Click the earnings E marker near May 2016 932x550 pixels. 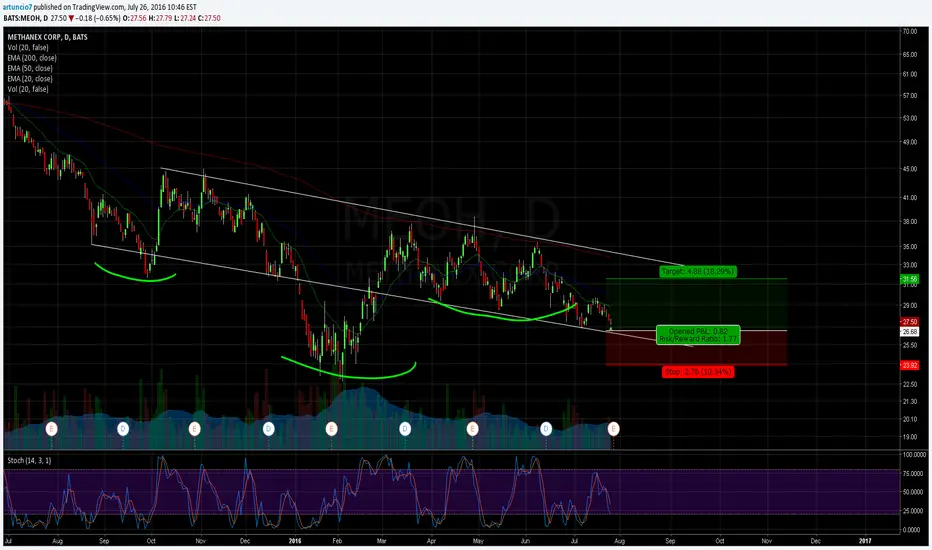click(x=473, y=428)
